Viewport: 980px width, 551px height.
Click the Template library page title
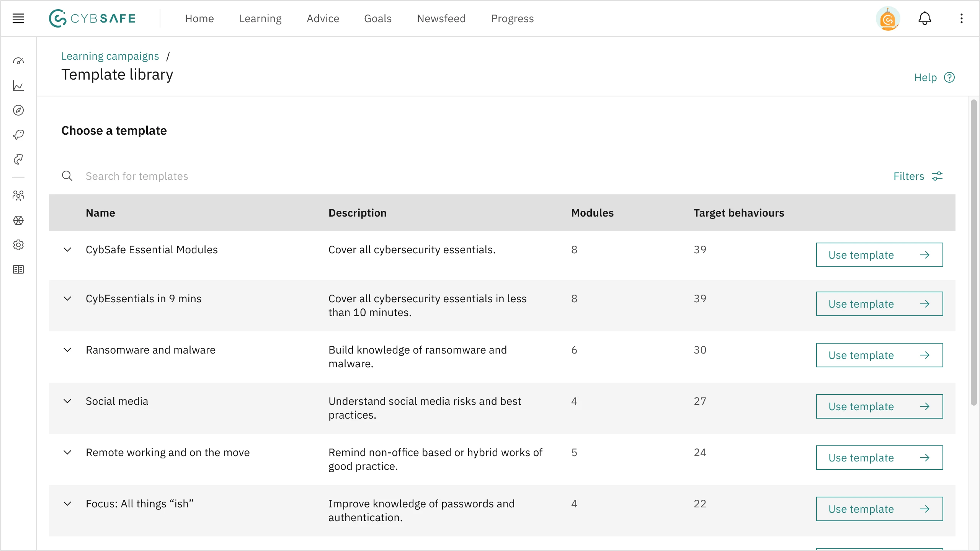pos(117,75)
